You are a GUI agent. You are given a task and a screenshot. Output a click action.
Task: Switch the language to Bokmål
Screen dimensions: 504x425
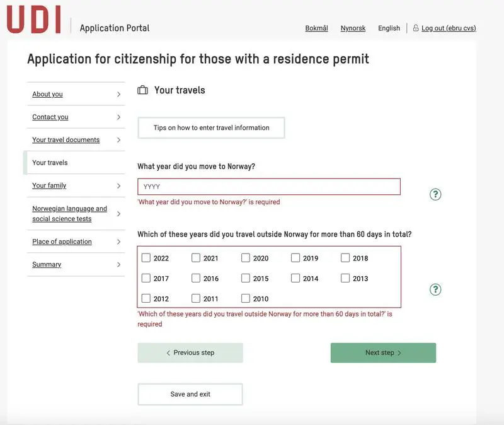pos(316,28)
